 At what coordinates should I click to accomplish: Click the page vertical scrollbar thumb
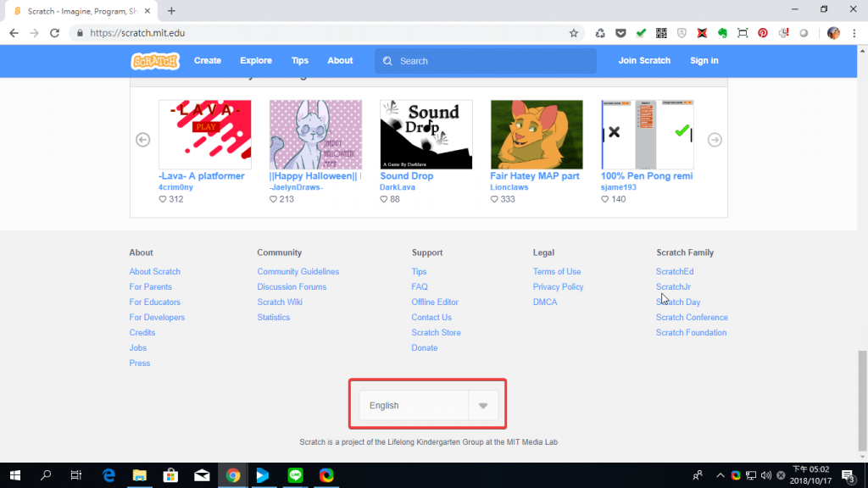coord(862,401)
